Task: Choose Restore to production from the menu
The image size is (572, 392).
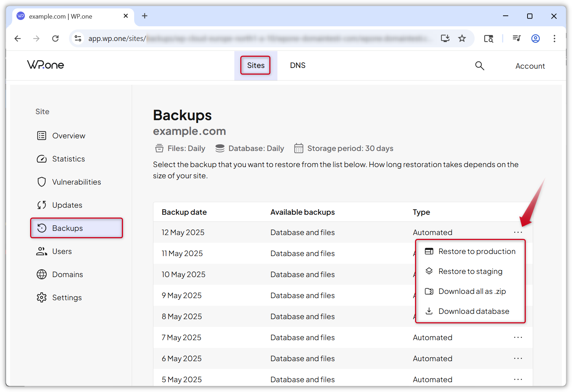Action: pyautogui.click(x=477, y=251)
